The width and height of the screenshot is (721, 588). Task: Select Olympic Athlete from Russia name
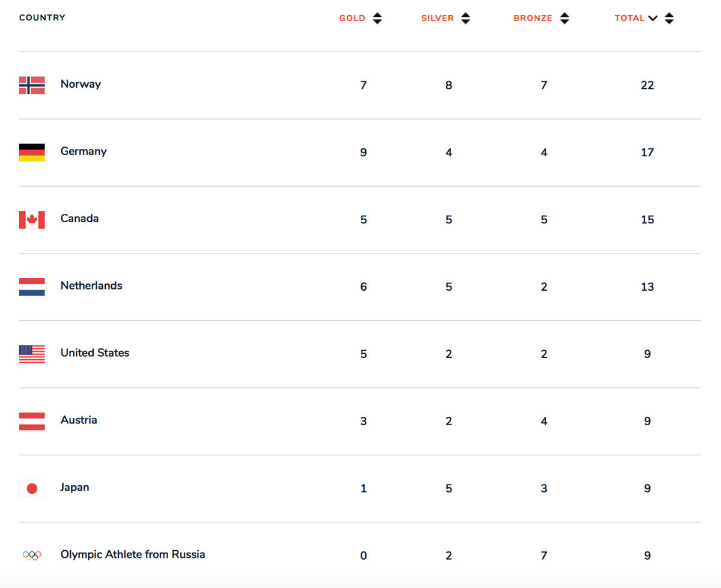tap(133, 554)
